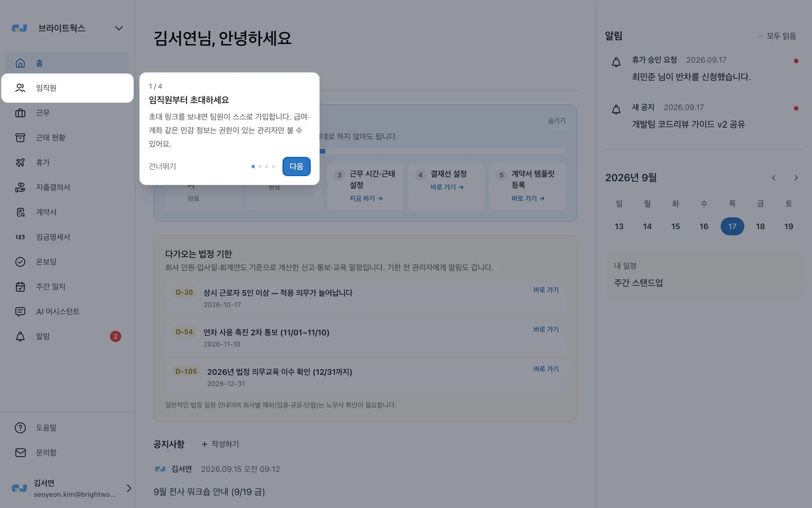This screenshot has height=508, width=812.
Task: Open the 문의함 envelope icon
Action: coord(20,452)
